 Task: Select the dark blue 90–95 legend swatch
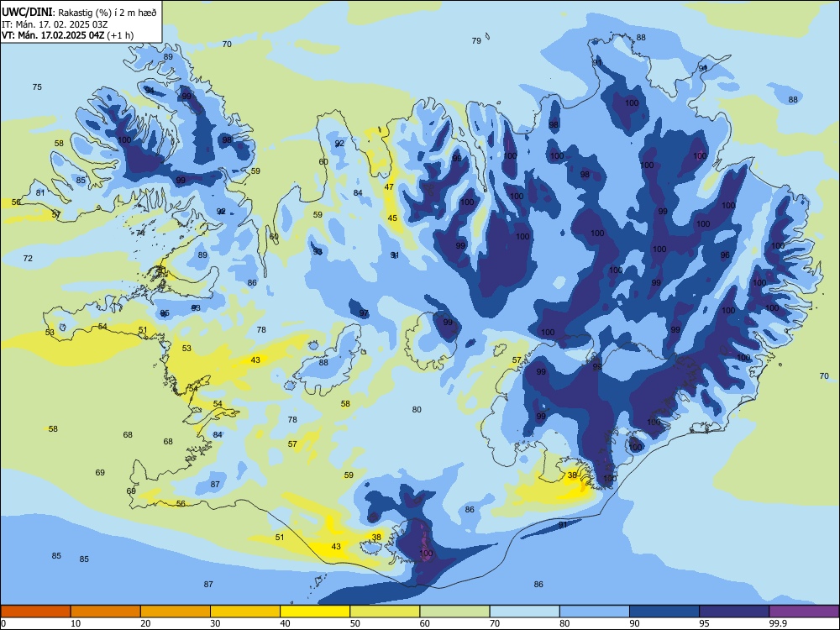tap(664, 612)
